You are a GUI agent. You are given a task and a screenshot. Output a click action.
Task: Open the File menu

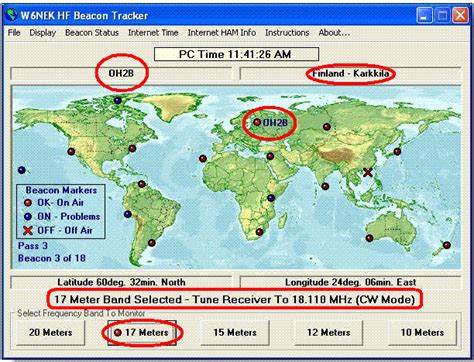coord(14,33)
